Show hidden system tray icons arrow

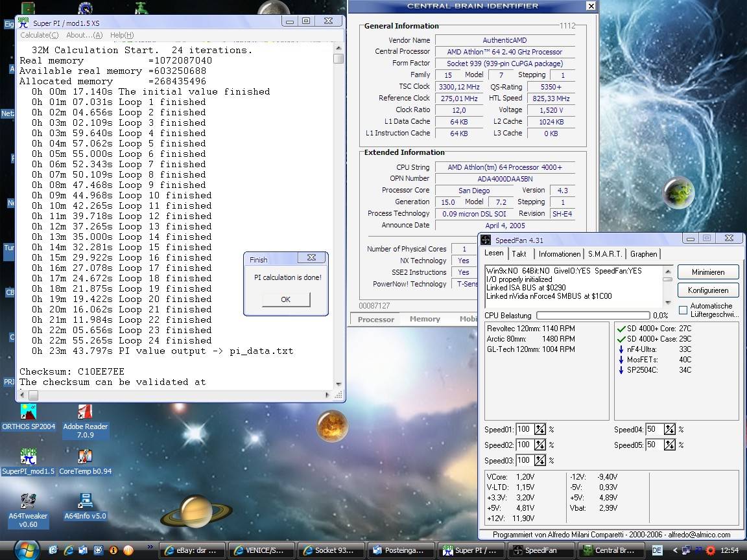coord(675,550)
